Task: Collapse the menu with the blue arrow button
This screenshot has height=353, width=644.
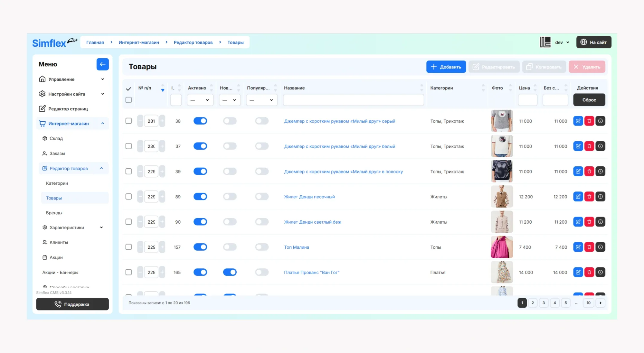Action: 102,64
